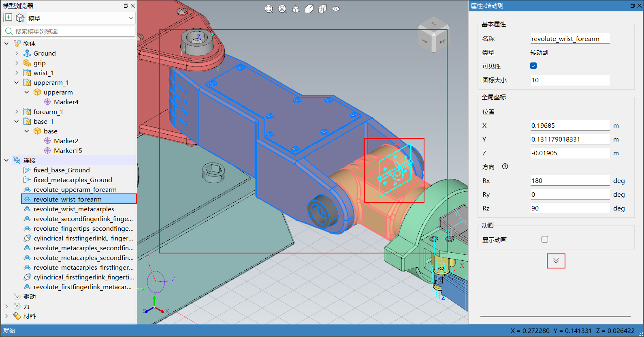Screen dimensions: 644x337
Task: Switch to shaded solid display icon
Action: [309, 9]
